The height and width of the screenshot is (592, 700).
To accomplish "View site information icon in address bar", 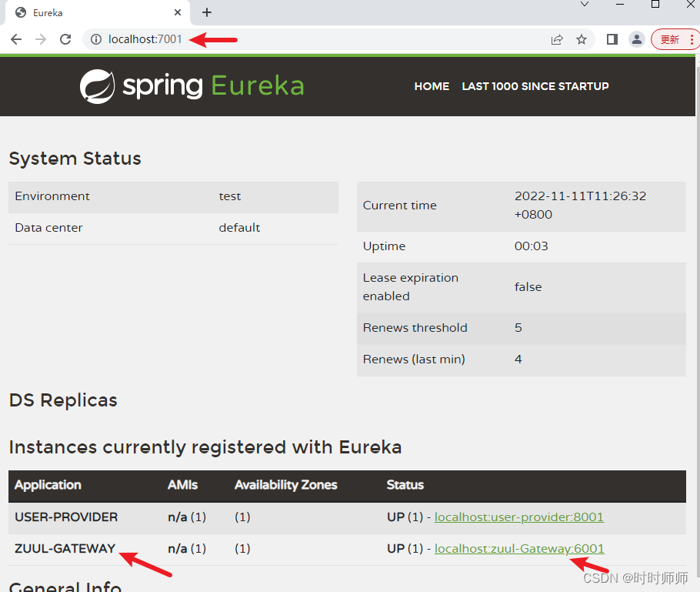I will click(x=96, y=39).
